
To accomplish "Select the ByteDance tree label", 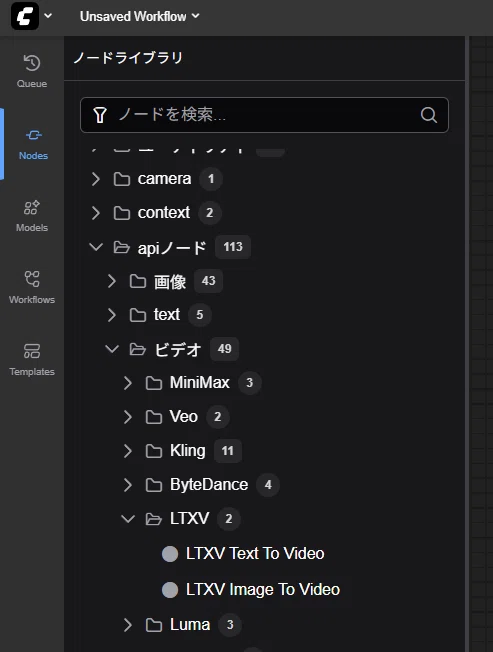I will click(x=209, y=485).
